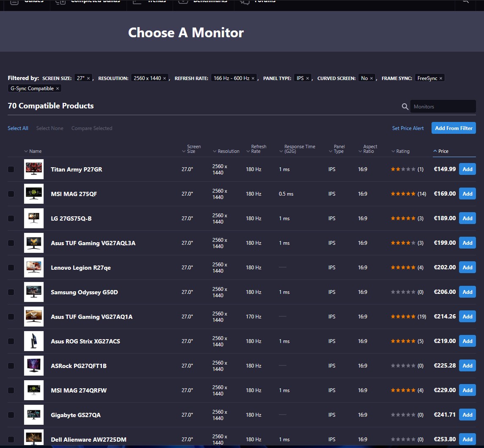Add the MSI MAG 275QF monitor
This screenshot has height=448, width=484.
pyautogui.click(x=467, y=194)
